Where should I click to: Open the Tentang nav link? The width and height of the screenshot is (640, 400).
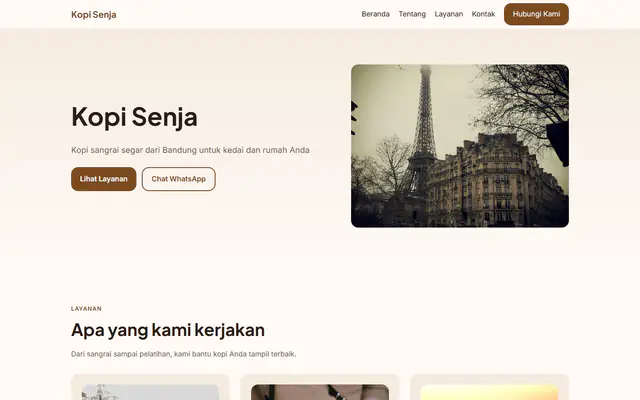(412, 14)
